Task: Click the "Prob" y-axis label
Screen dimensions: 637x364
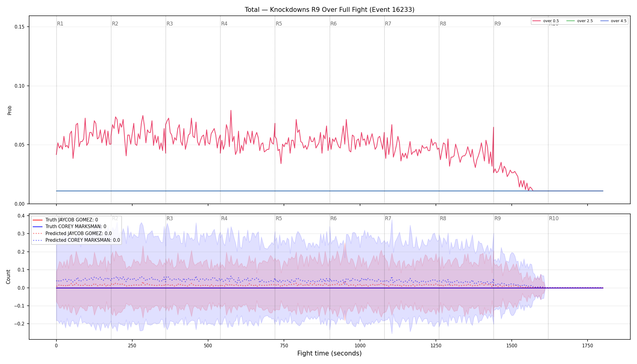Action: click(10, 110)
